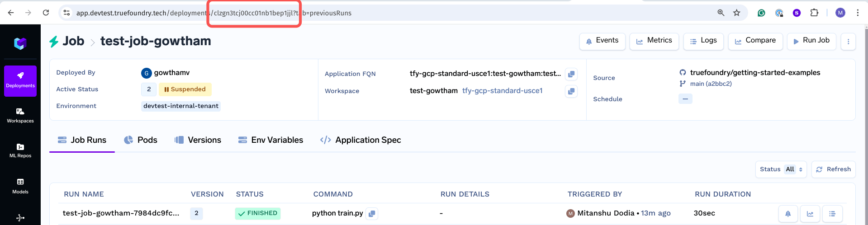Click the VERSION column header
Viewport: 868px width, 225px height.
[207, 194]
